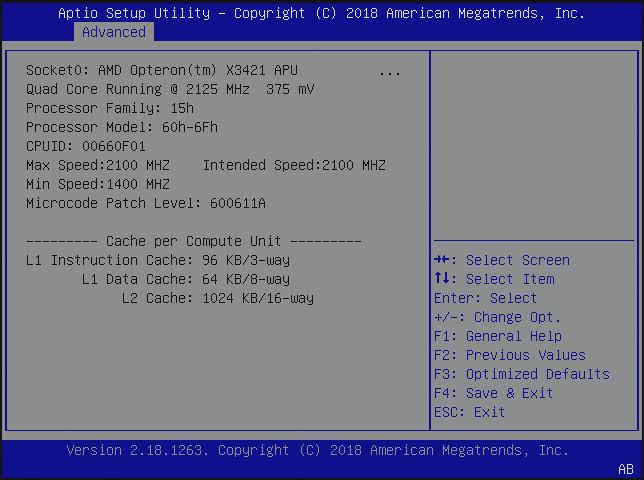Click the up-down arrows Select Item icon
Image resolution: width=644 pixels, height=480 pixels.
click(x=442, y=278)
